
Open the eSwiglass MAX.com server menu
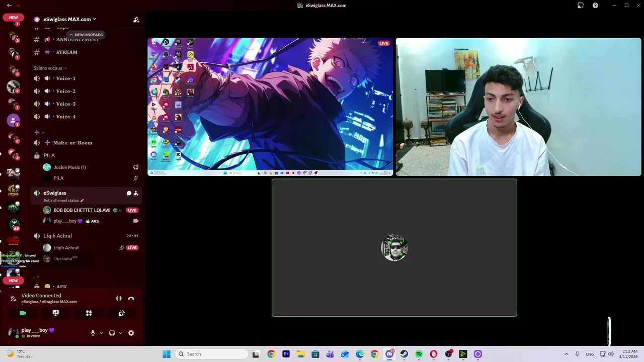tap(69, 19)
